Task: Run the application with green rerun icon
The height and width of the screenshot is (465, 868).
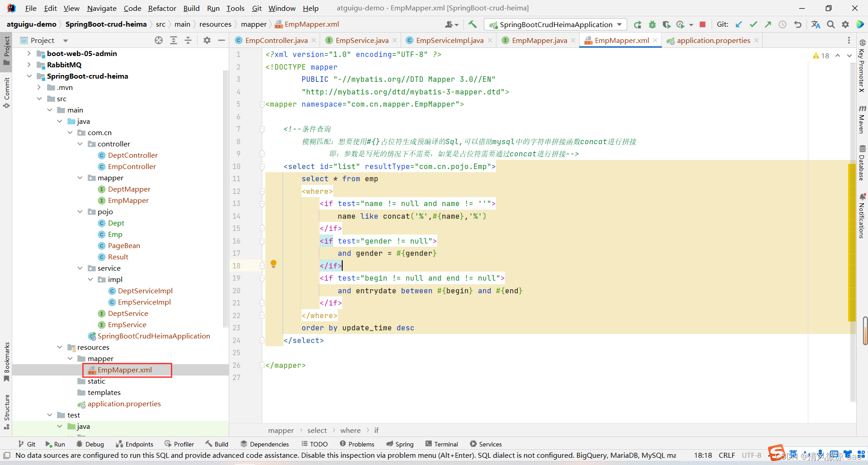Action: 637,24
